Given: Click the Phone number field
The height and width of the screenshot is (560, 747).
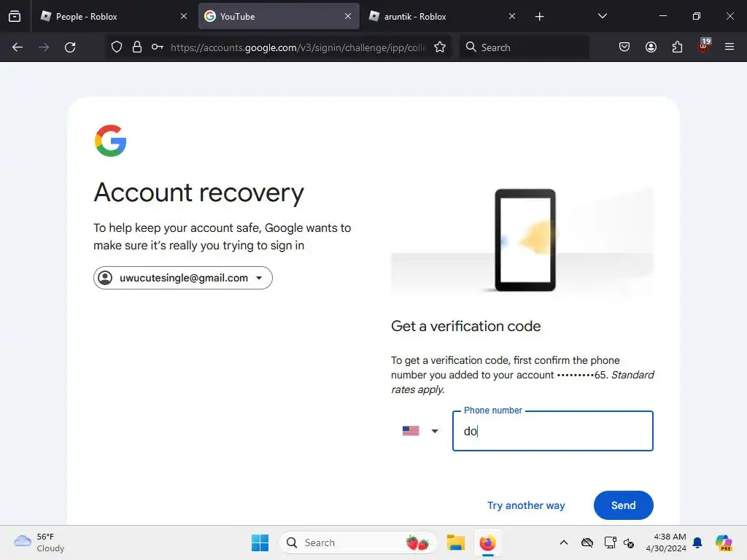Looking at the screenshot, I should 553,431.
